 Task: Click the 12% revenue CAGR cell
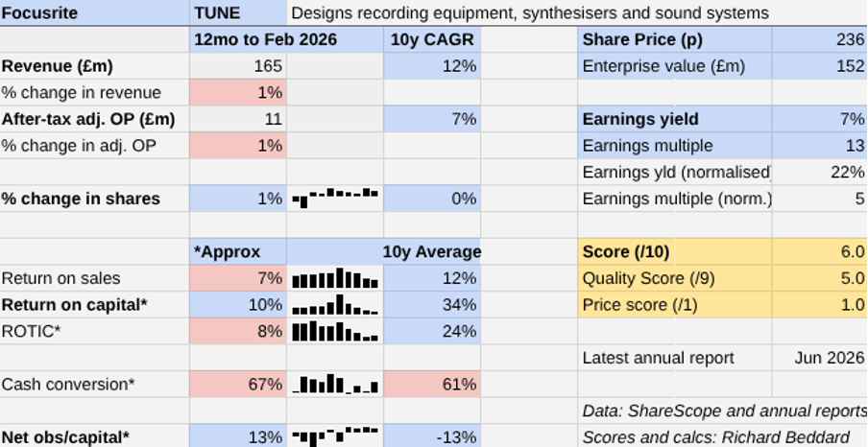pyautogui.click(x=432, y=66)
